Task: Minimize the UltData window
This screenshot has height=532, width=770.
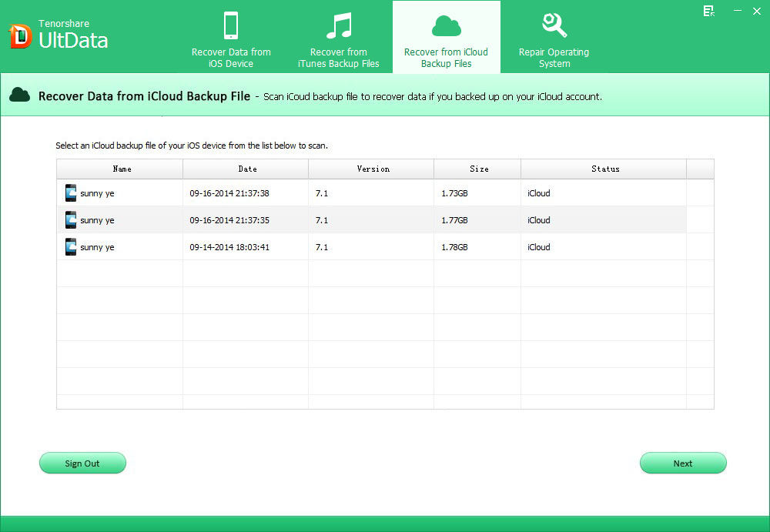Action: pyautogui.click(x=738, y=11)
